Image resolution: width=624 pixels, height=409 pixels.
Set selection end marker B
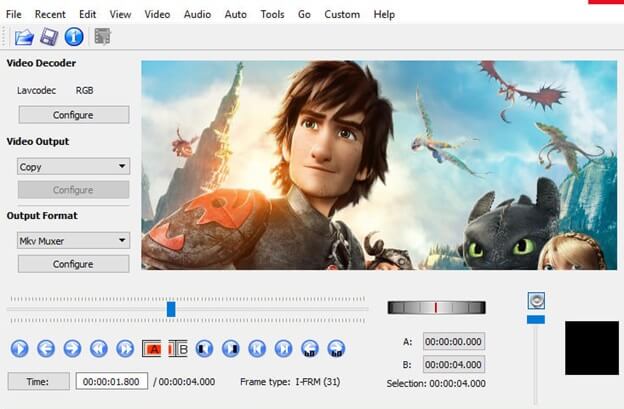(x=178, y=349)
